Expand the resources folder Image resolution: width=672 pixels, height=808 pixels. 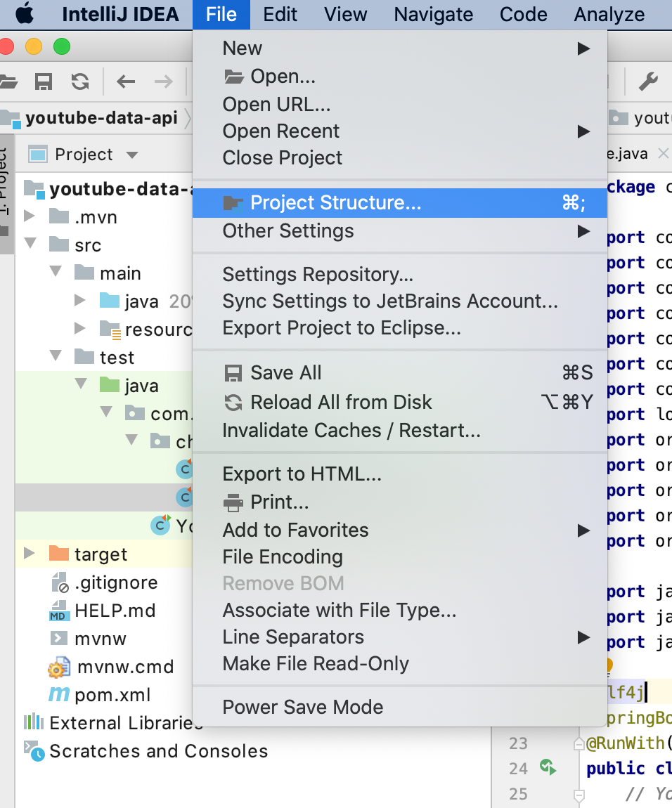click(x=79, y=328)
